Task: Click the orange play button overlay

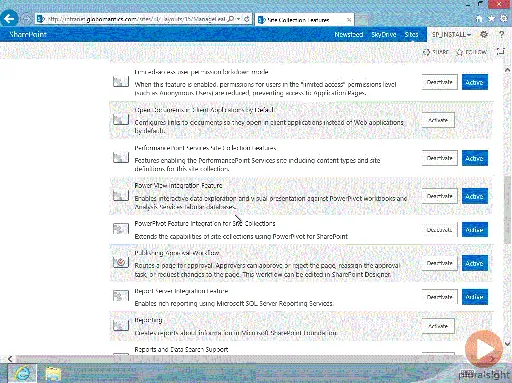Action: [x=484, y=349]
